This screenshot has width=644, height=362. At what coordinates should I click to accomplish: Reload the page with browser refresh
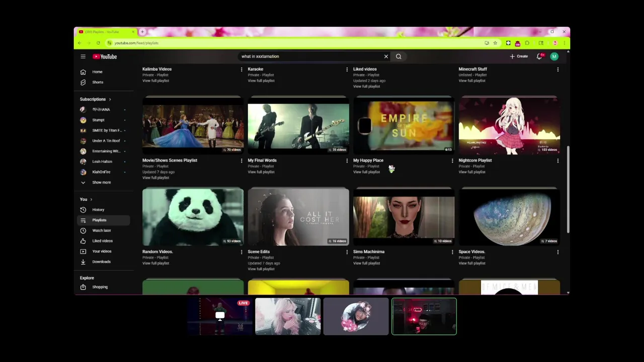[98, 43]
